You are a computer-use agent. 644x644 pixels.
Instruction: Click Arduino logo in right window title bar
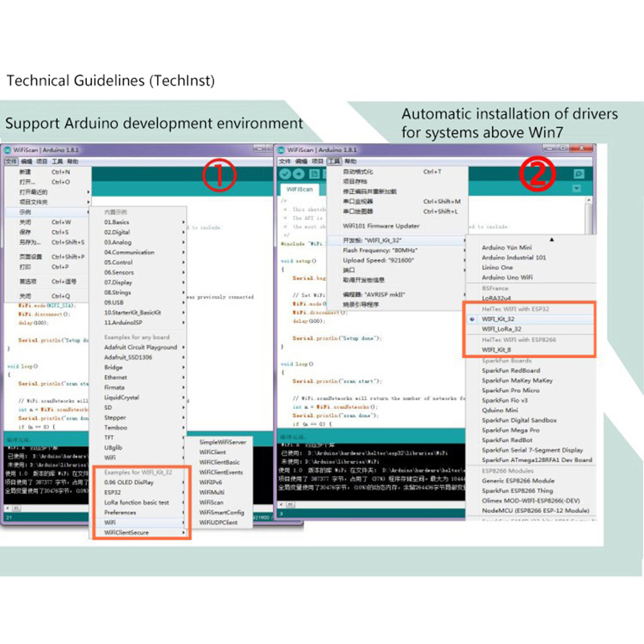pos(280,151)
